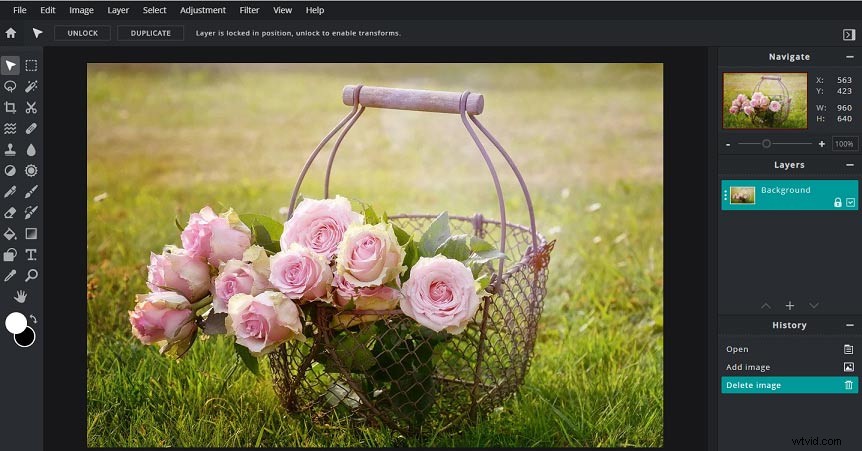Select the Add image history step

coord(789,367)
